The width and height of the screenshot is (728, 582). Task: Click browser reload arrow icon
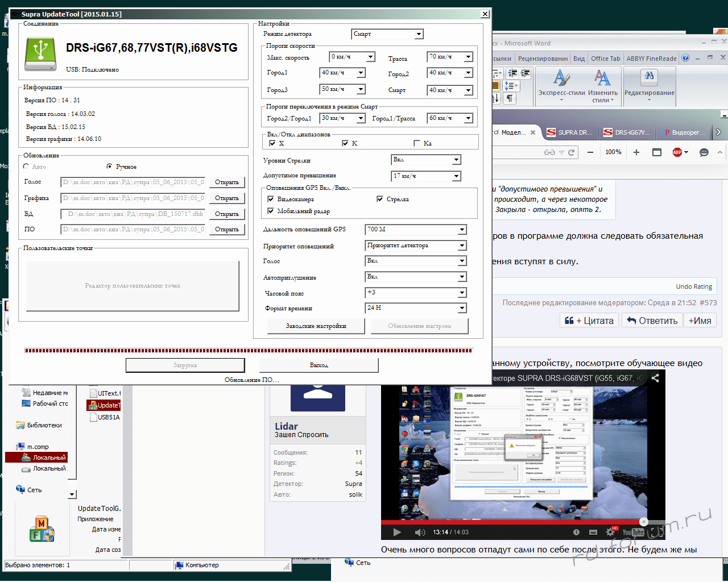571,152
